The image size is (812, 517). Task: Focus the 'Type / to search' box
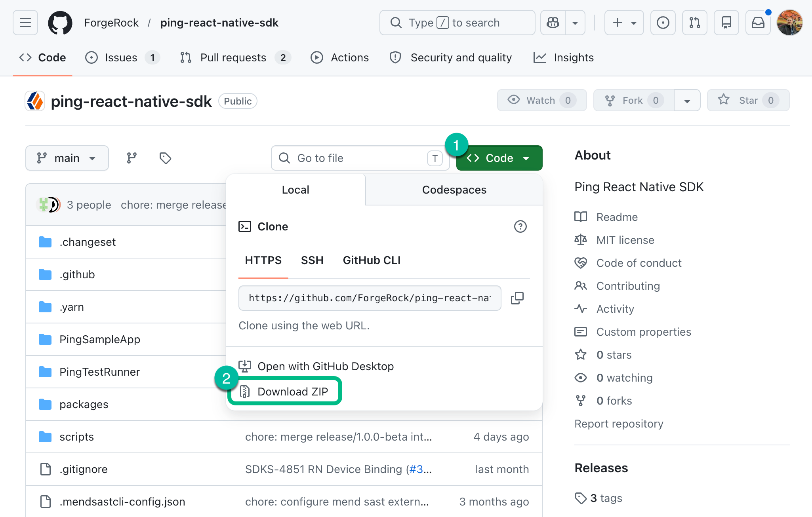[457, 23]
